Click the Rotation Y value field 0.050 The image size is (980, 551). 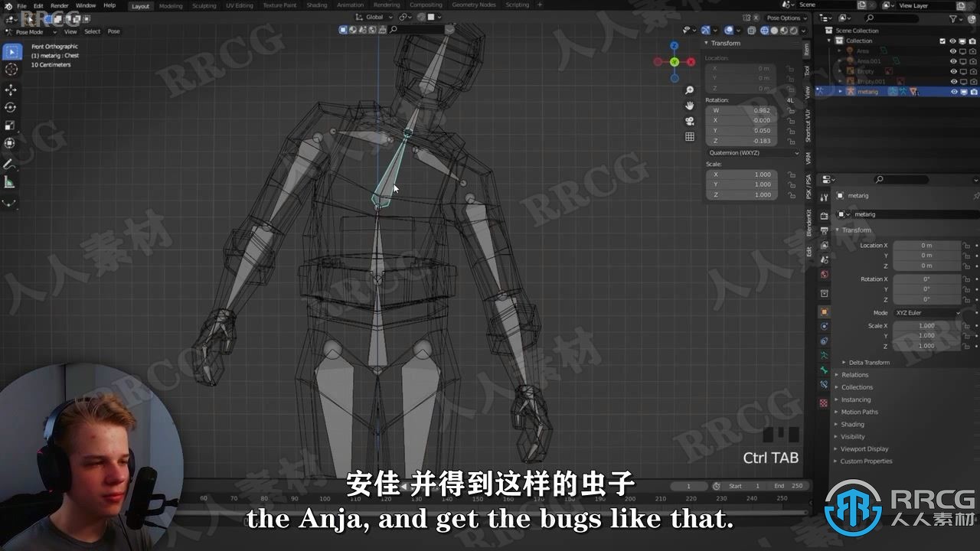tap(742, 130)
